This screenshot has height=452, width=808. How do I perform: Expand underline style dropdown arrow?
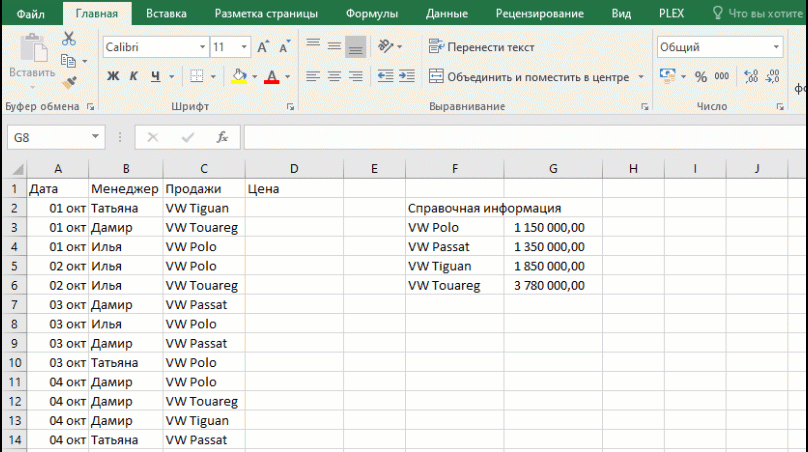click(x=172, y=77)
